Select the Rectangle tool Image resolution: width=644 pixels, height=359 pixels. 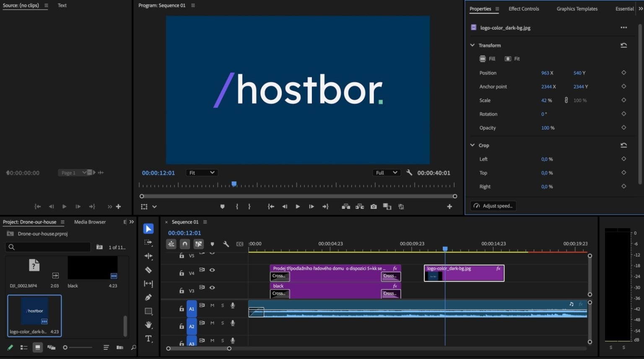148,311
